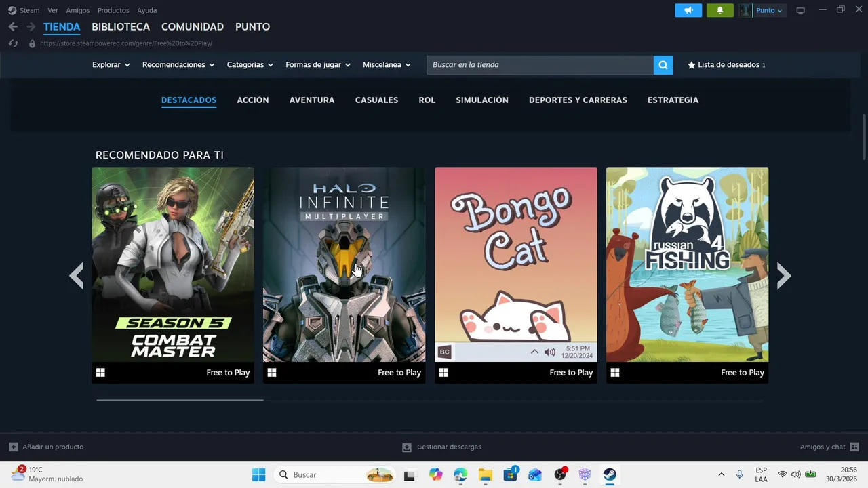Reload the store page
The image size is (868, 488).
coord(13,43)
